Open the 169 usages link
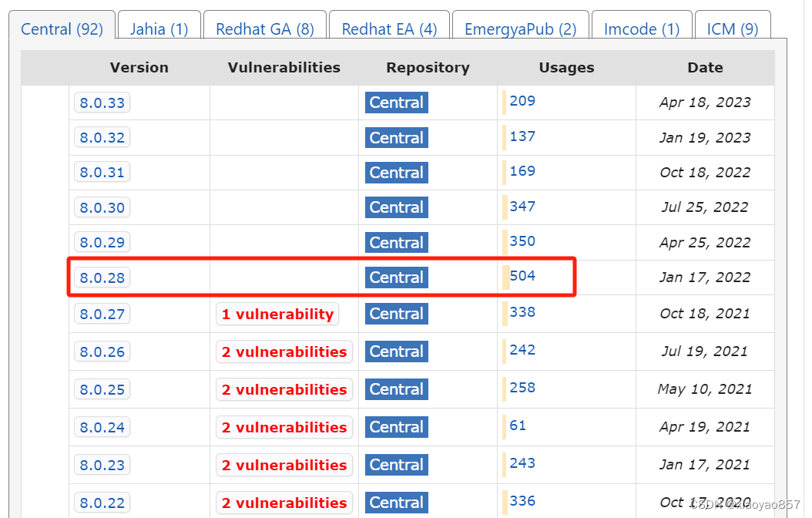812x518 pixels. [522, 171]
